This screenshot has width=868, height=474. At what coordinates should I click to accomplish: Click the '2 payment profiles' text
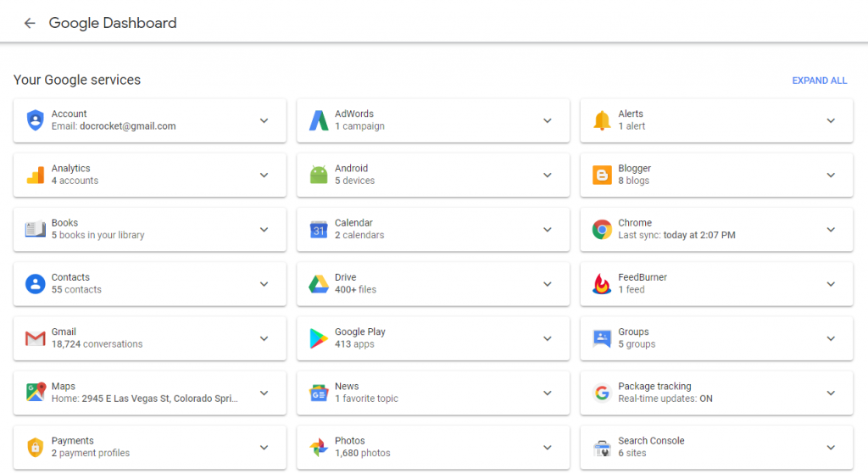click(90, 453)
